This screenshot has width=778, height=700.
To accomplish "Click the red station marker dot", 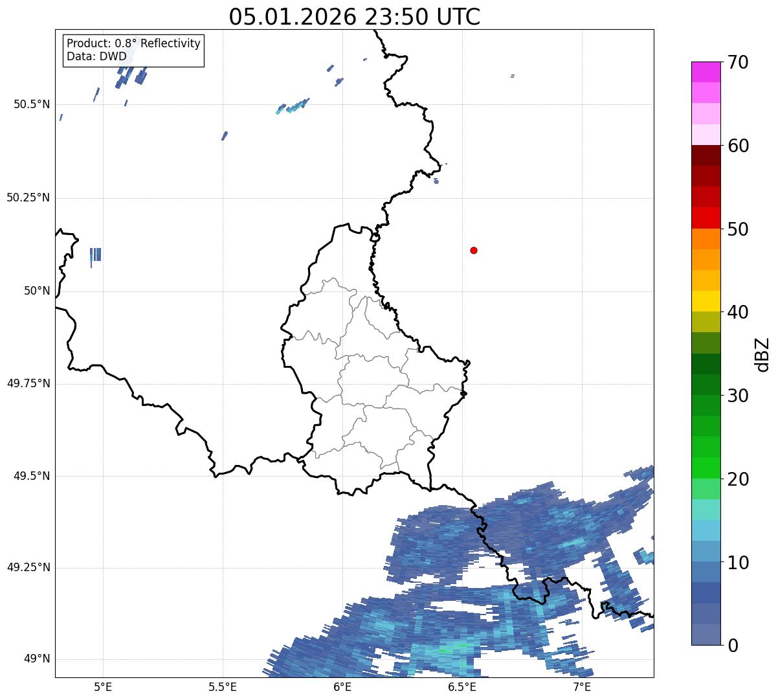I will tap(474, 250).
